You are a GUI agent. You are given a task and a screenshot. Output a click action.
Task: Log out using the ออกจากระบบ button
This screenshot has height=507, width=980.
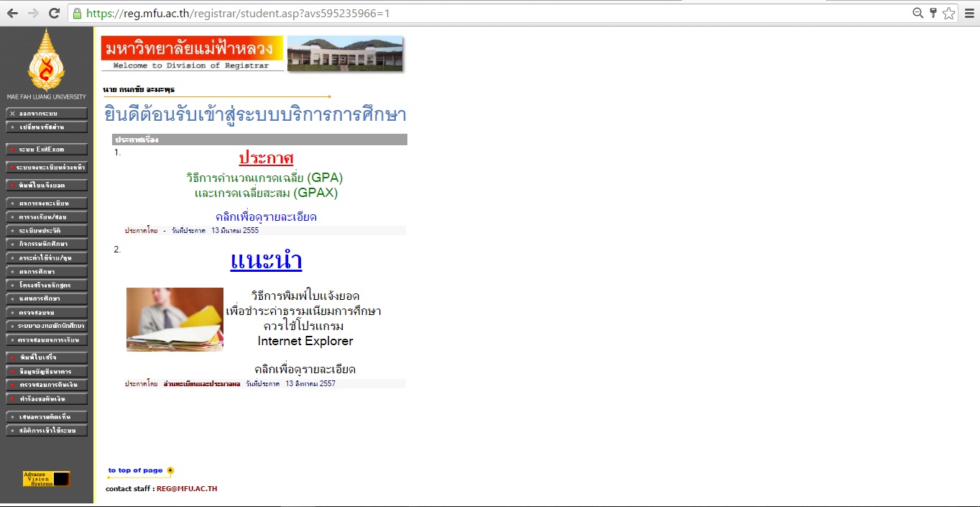click(47, 113)
